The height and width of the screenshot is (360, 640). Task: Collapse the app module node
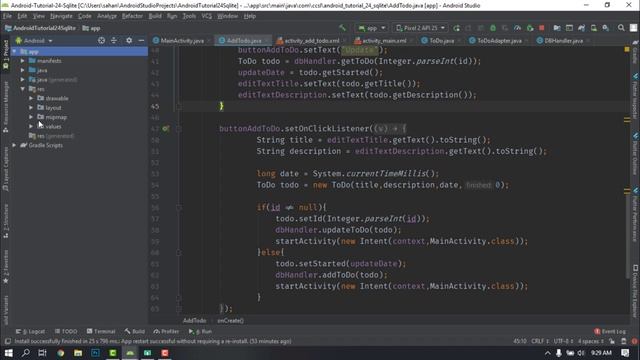14,52
